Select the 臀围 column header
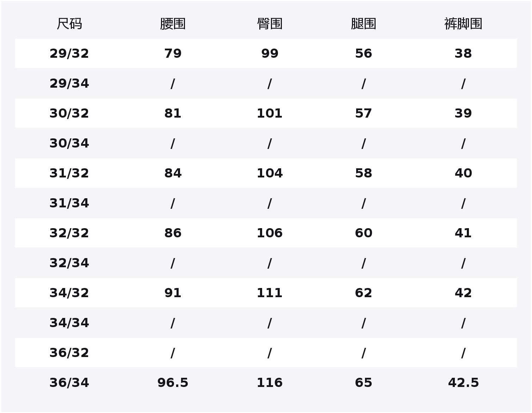Screen dimensions: 532x413 (270, 24)
